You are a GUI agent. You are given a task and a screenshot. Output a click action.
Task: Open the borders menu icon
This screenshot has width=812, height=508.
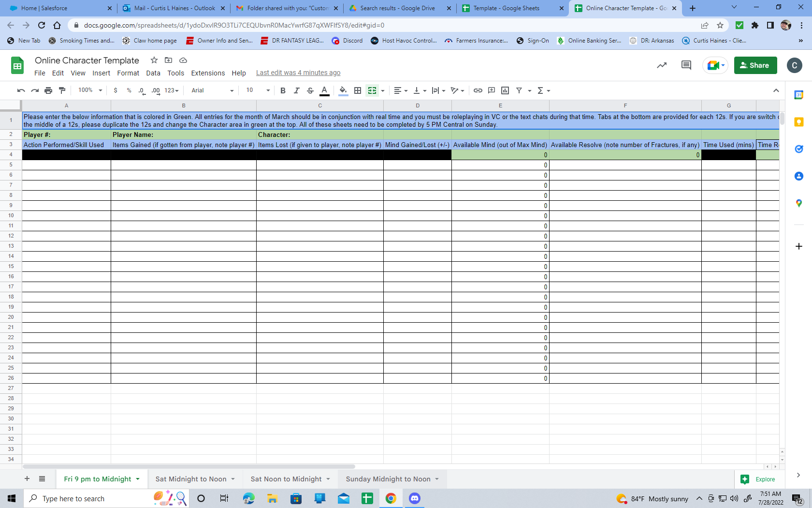click(358, 90)
